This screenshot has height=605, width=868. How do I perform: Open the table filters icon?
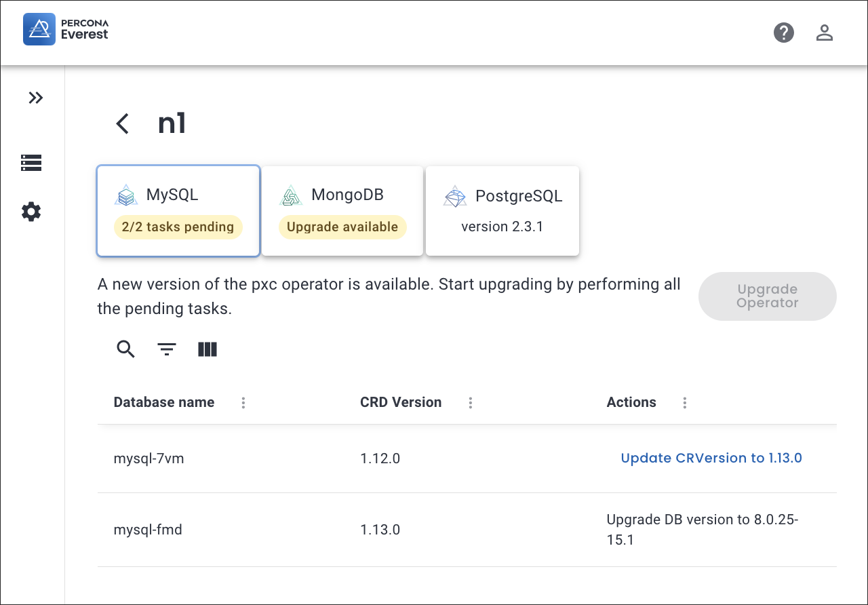[167, 349]
